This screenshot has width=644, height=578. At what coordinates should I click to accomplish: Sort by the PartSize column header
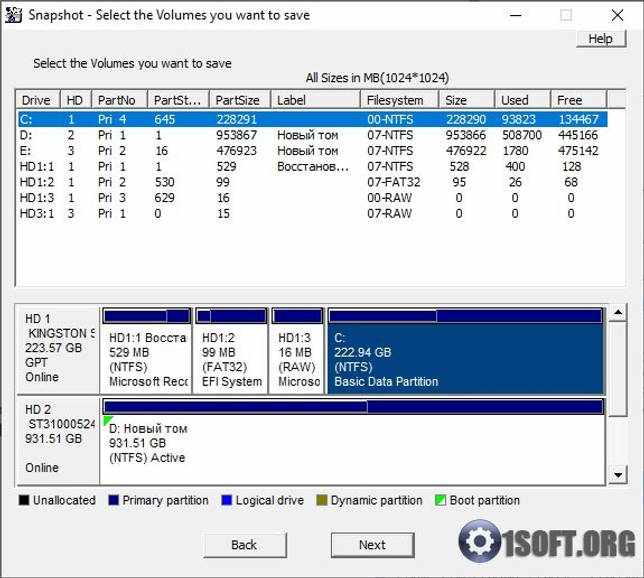point(240,100)
